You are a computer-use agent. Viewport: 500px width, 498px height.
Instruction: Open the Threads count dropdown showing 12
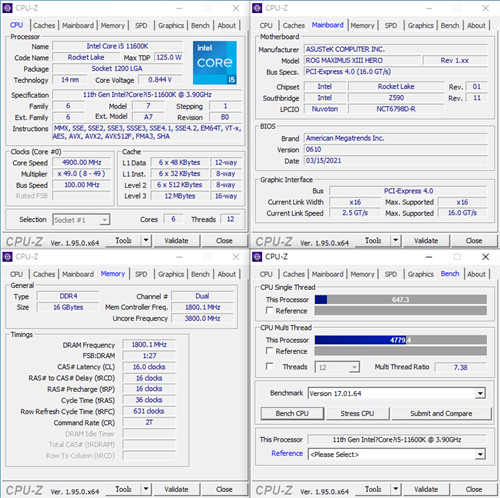tap(337, 367)
